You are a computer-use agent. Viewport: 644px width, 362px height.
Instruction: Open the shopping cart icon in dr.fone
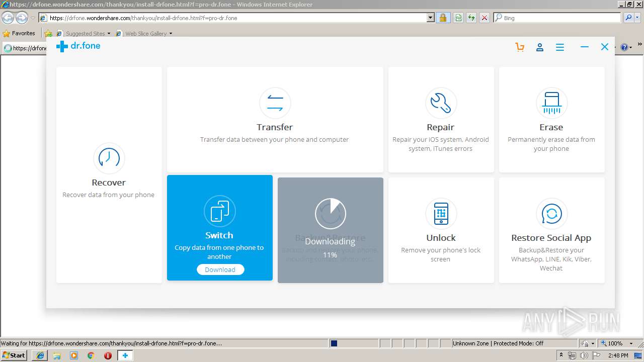[520, 47]
